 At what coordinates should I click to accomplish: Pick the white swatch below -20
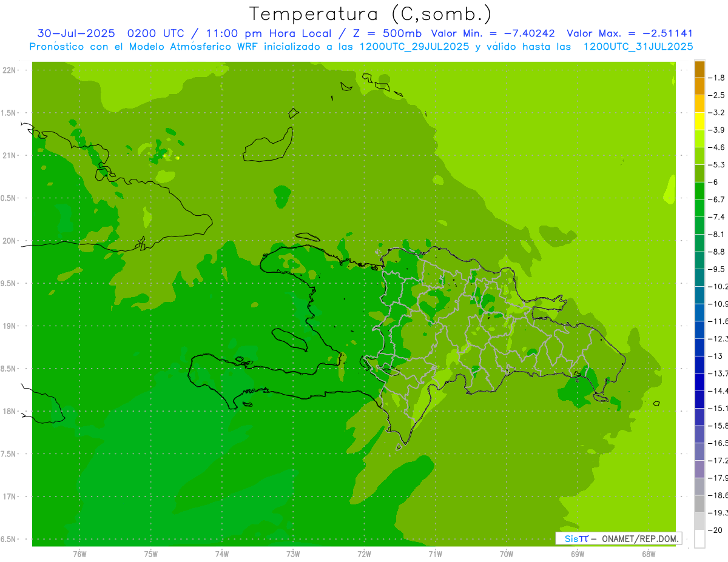point(699,539)
